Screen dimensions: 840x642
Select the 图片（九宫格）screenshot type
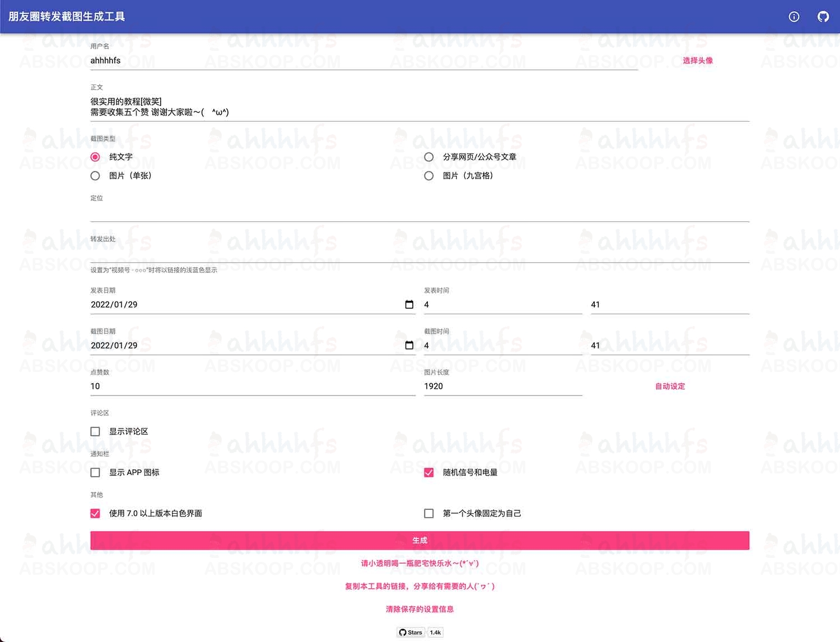[429, 175]
